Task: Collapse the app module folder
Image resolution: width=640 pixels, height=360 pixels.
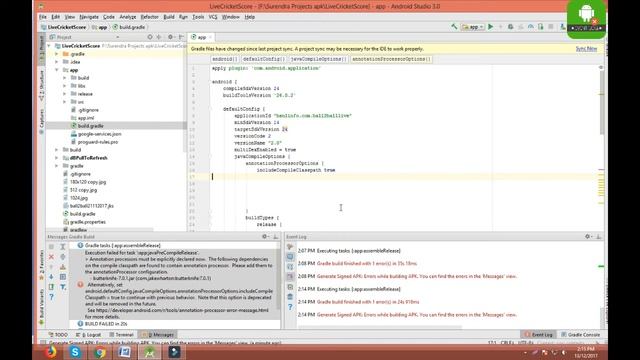Action: click(57, 70)
